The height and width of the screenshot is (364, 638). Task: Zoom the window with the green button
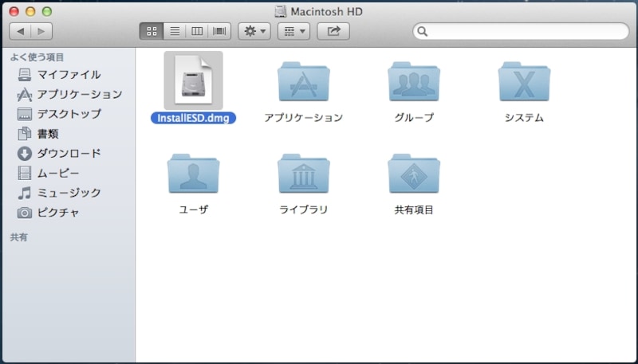[x=47, y=11]
